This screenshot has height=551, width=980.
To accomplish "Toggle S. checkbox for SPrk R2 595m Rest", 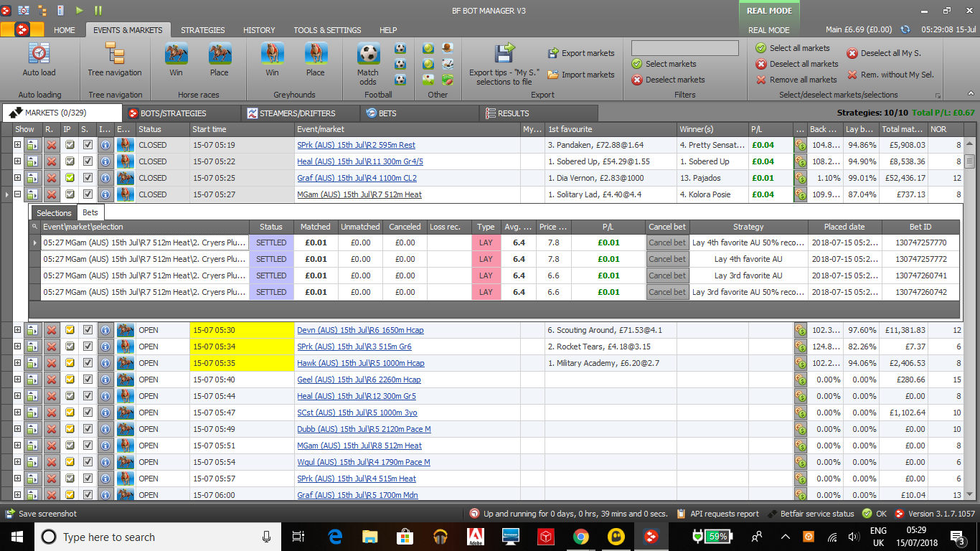I will [x=88, y=145].
